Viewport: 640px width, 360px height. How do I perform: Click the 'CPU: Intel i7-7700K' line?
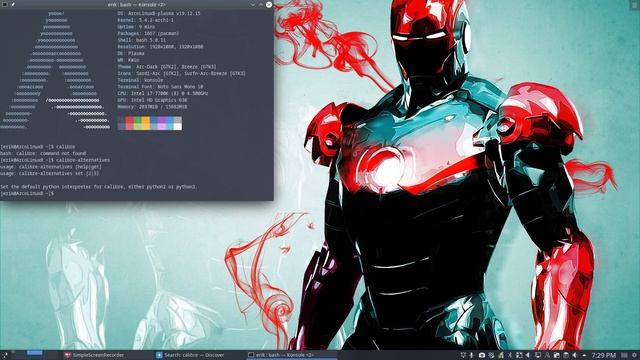[x=162, y=93]
